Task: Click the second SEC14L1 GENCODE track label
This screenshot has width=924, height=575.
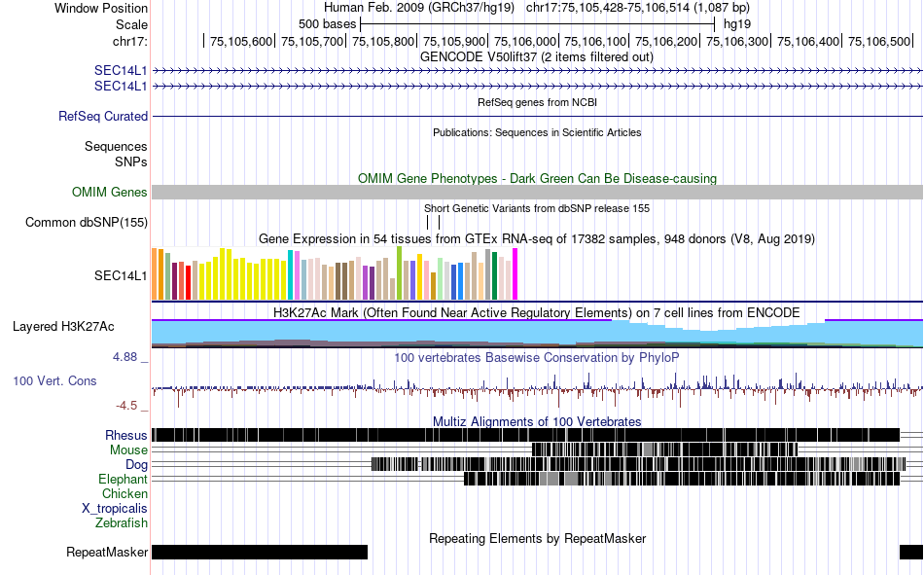Action: [x=121, y=86]
